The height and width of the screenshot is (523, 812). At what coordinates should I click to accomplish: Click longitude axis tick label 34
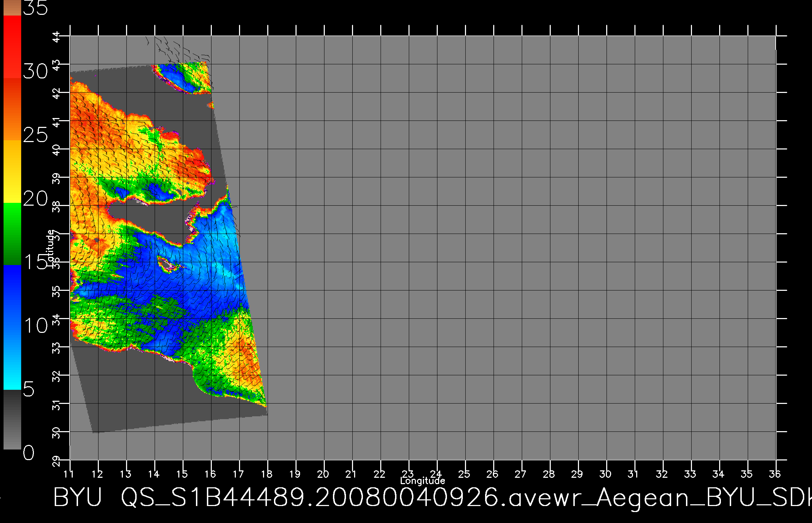718,474
